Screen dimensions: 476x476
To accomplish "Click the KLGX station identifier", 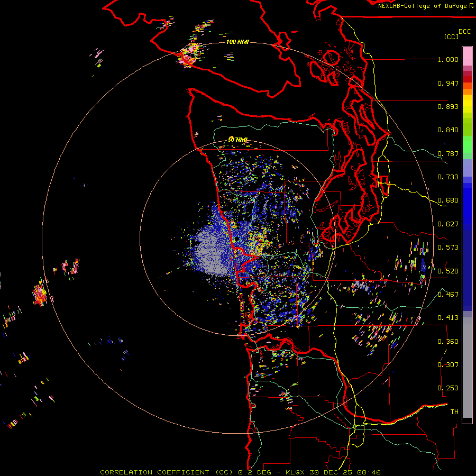I will point(296,472).
